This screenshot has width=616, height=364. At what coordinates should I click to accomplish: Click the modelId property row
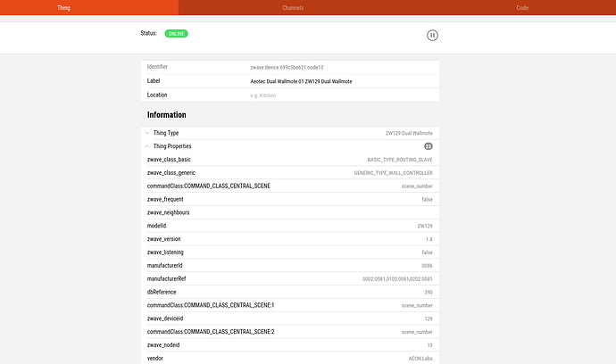pos(290,226)
